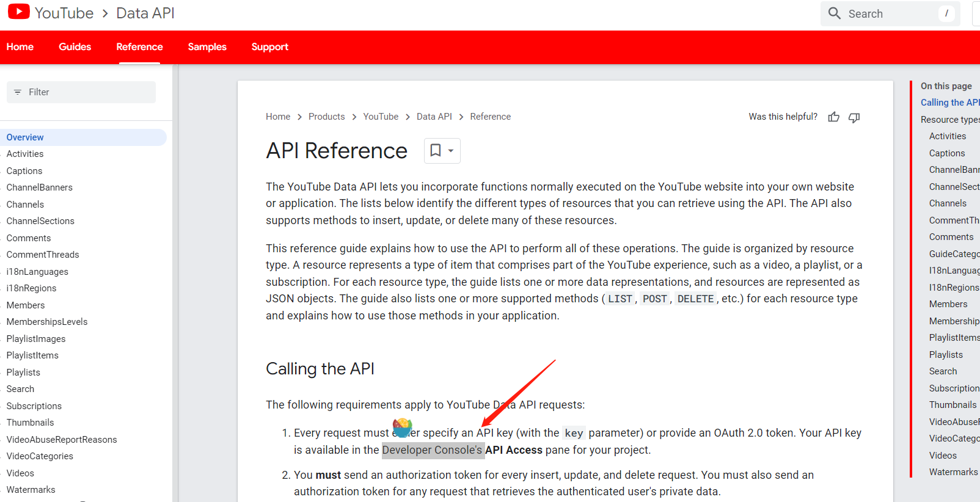Open MembershipsLevels in left sidebar
The height and width of the screenshot is (502, 980).
point(47,322)
